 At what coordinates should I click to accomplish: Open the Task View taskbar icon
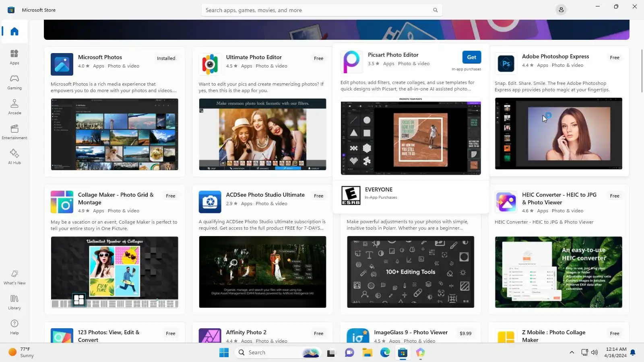[331, 353]
